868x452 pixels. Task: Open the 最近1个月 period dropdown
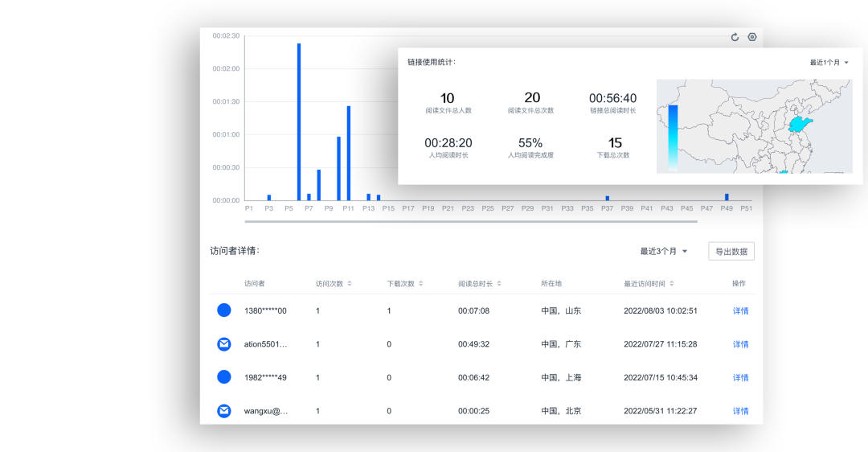tap(829, 63)
